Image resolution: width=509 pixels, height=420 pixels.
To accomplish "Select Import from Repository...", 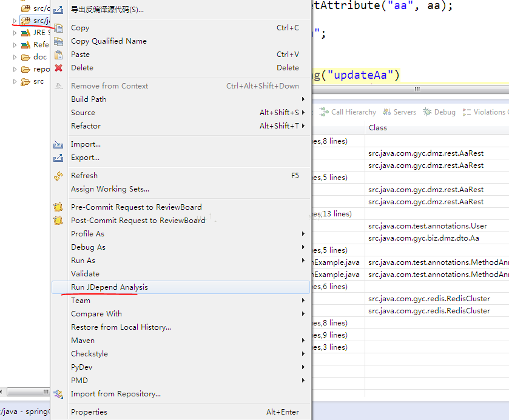I will (x=181, y=394).
